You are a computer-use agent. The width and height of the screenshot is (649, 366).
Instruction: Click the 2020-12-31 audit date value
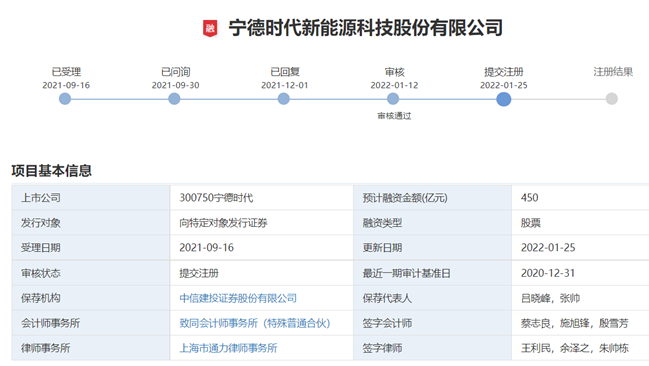[x=548, y=273]
